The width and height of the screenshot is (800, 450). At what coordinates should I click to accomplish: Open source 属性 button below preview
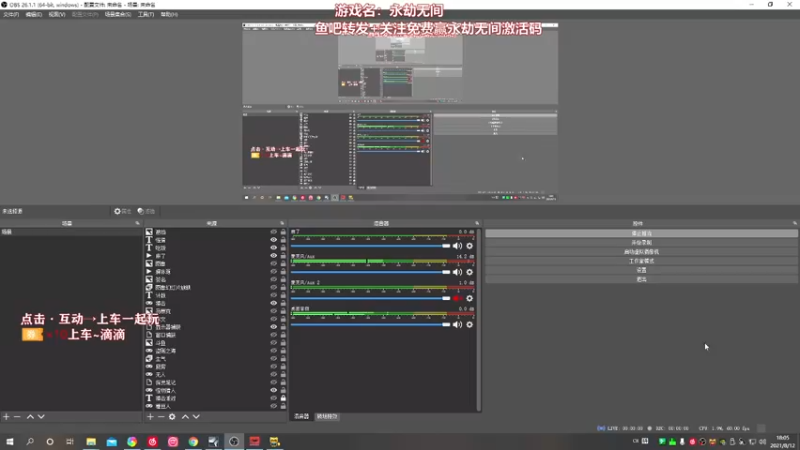(x=122, y=211)
